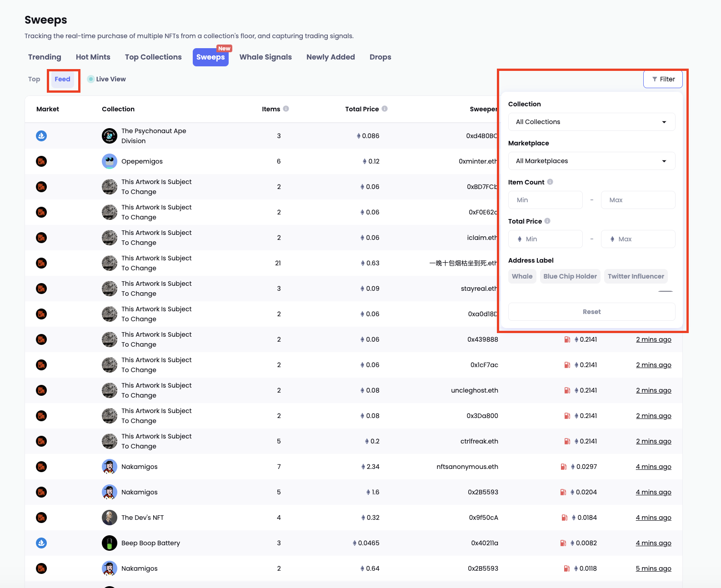Open "2 mins ago" link on 0x439888 row
Viewport: 721px width, 588px height.
tap(654, 339)
